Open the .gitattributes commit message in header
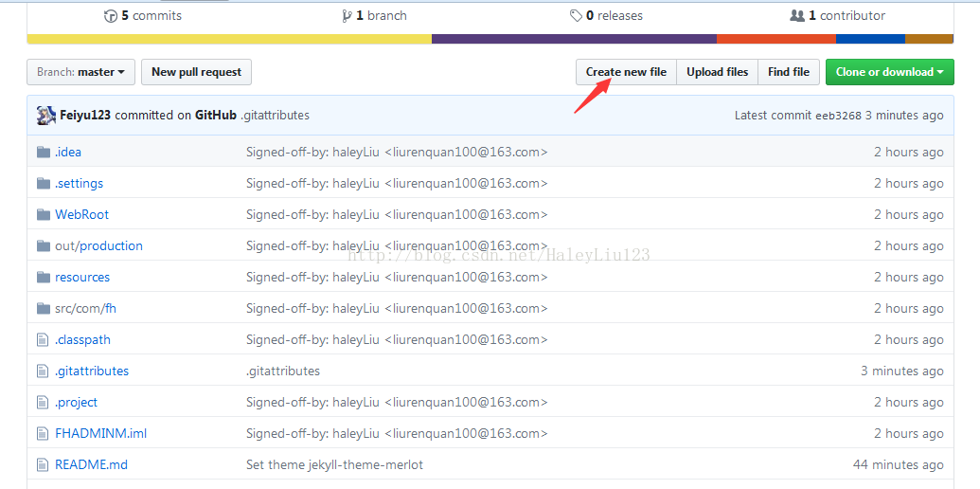The height and width of the screenshot is (489, 980). [x=275, y=115]
